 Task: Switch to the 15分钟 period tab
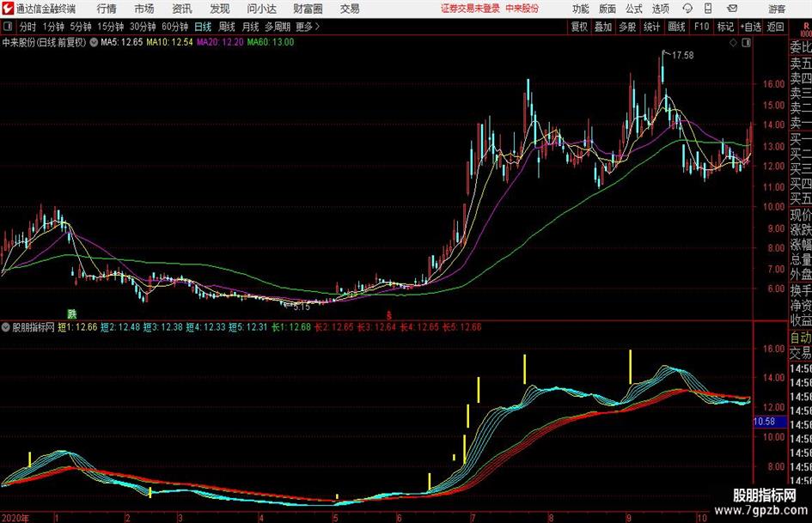click(x=111, y=27)
